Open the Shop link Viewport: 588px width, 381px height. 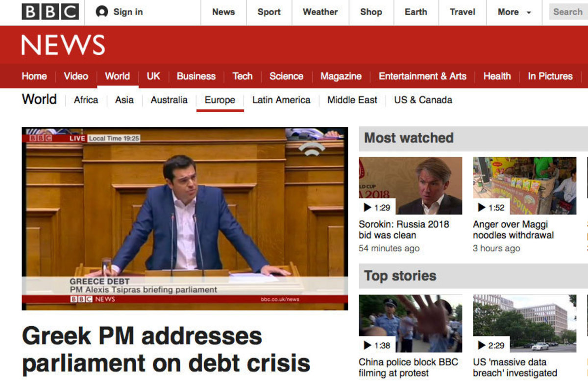371,12
